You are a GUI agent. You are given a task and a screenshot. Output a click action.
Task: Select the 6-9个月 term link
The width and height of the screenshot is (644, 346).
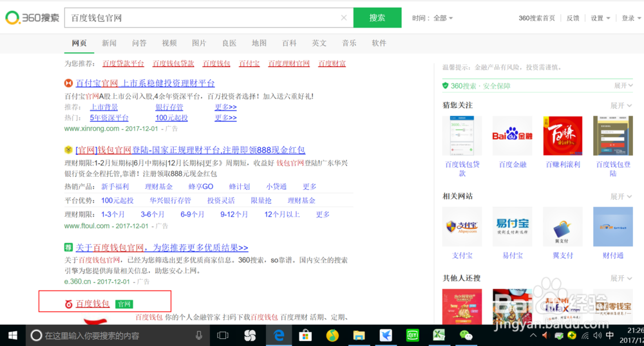click(x=192, y=214)
